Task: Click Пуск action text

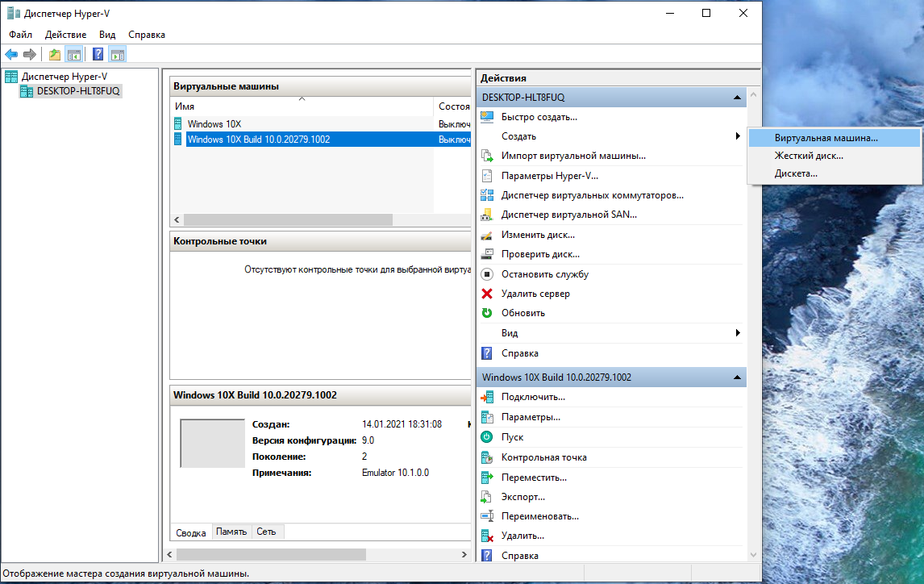Action: (512, 436)
